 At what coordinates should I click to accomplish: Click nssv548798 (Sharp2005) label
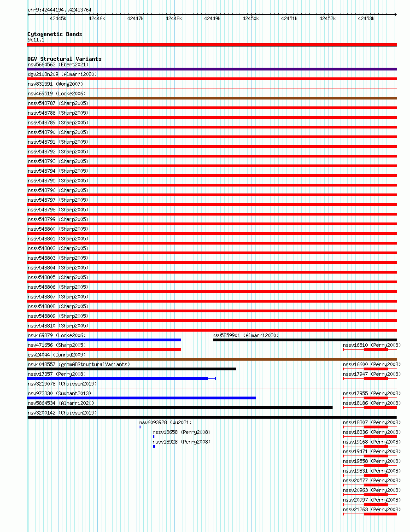58,209
